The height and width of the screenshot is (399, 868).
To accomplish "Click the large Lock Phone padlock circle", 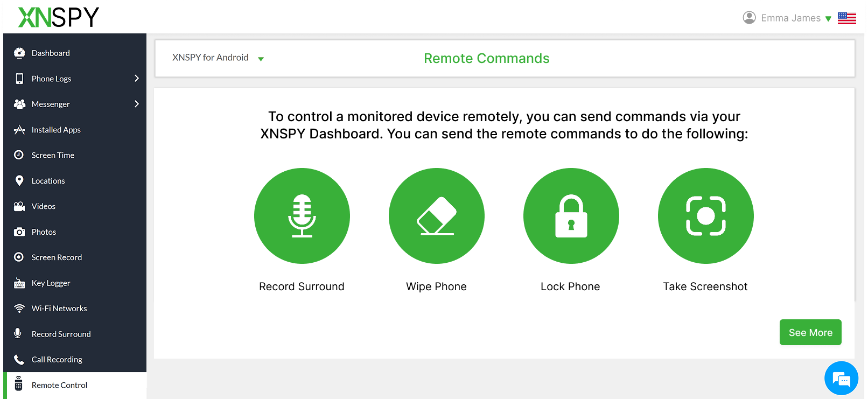I will (571, 216).
